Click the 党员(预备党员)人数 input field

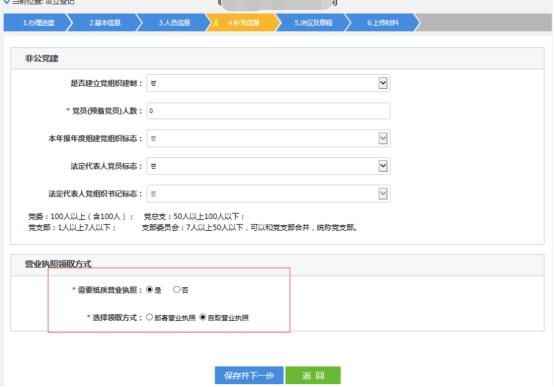(269, 111)
